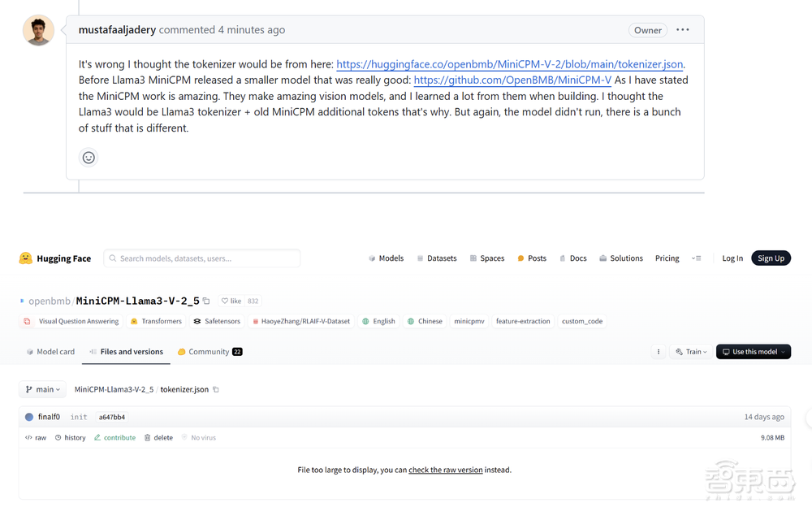Expand the Use this model dropdown
812x516 pixels.
[753, 352]
